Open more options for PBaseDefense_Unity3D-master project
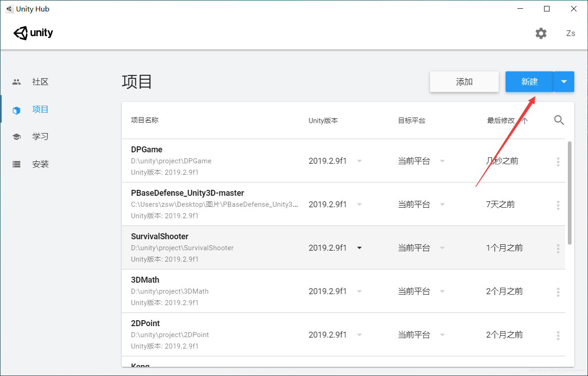The height and width of the screenshot is (376, 588). [x=558, y=205]
